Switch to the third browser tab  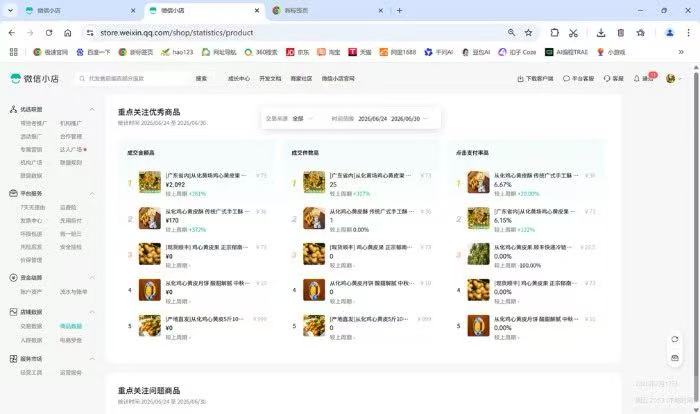pyautogui.click(x=328, y=10)
